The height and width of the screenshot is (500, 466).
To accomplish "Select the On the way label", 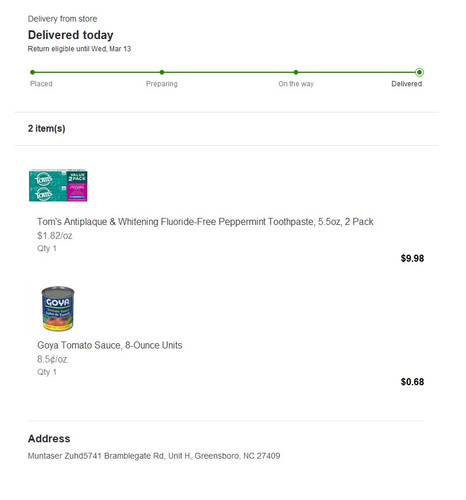I will click(296, 84).
